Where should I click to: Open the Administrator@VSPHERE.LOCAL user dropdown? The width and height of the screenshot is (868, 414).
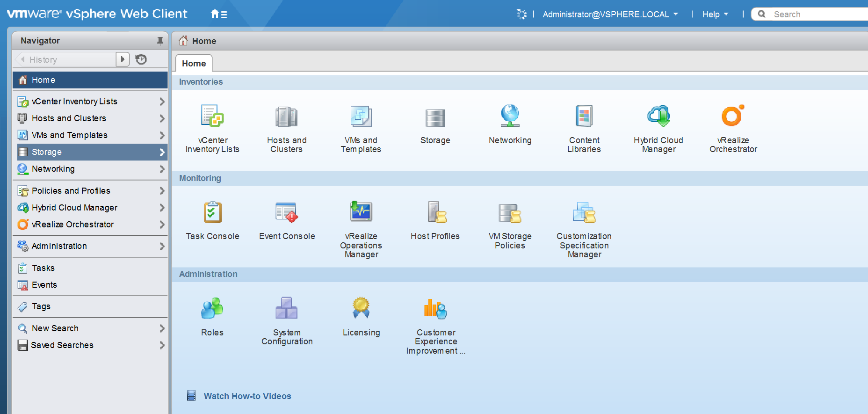point(610,15)
